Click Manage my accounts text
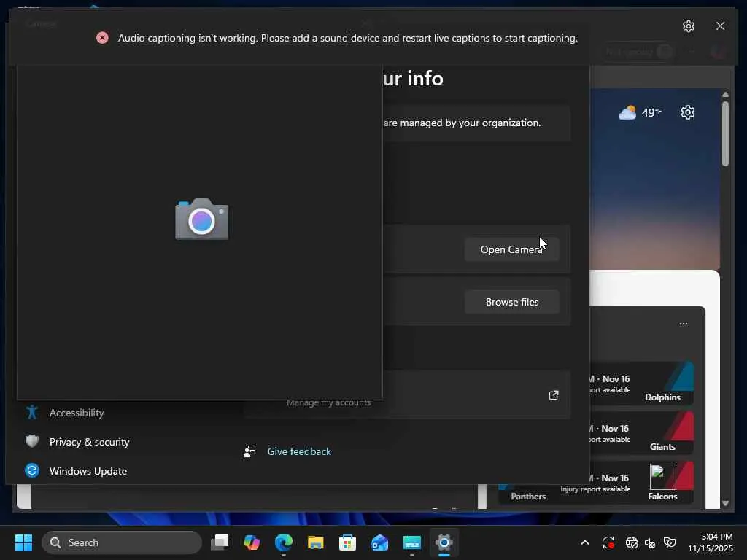747x560 pixels. 328,402
